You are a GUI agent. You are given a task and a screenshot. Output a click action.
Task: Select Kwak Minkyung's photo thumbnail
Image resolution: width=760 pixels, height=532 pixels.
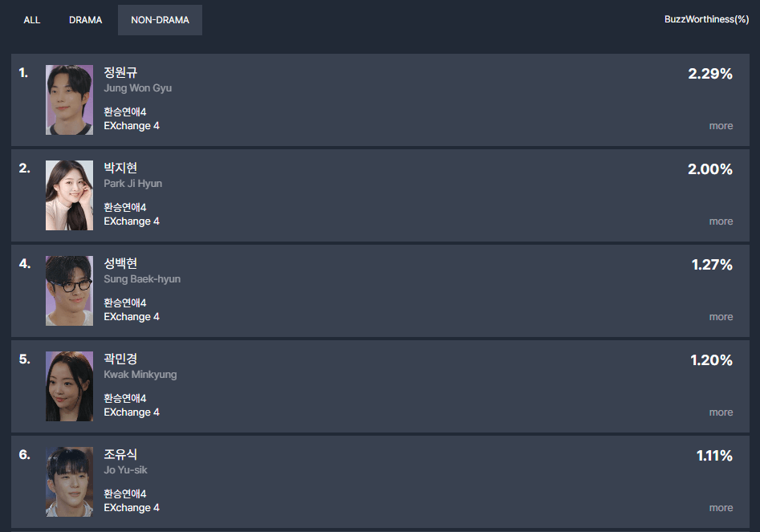click(69, 386)
